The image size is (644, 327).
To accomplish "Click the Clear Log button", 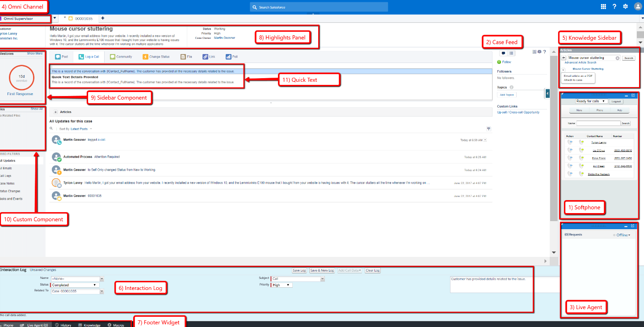I will (373, 270).
